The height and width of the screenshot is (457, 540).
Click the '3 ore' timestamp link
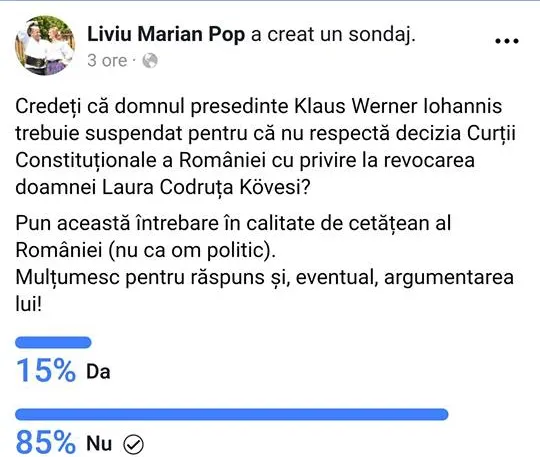point(107,61)
